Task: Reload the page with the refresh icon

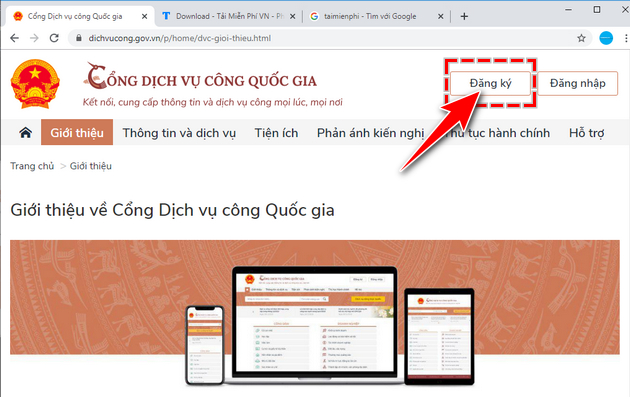Action: [x=54, y=38]
